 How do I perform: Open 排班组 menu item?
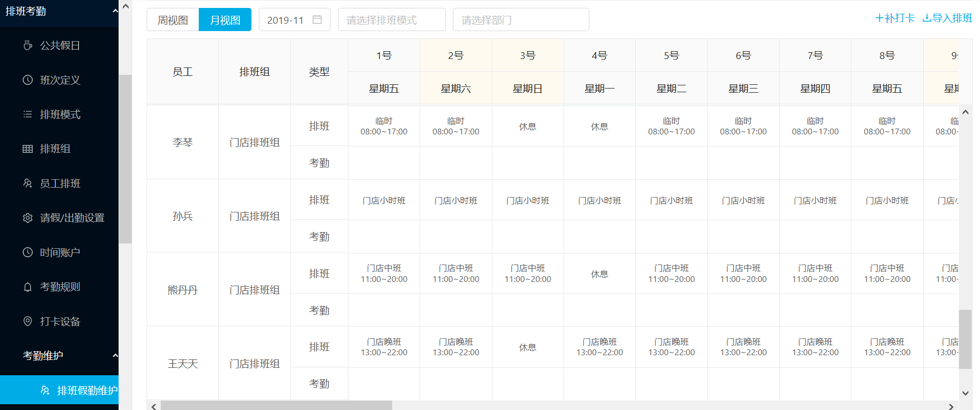[x=59, y=149]
